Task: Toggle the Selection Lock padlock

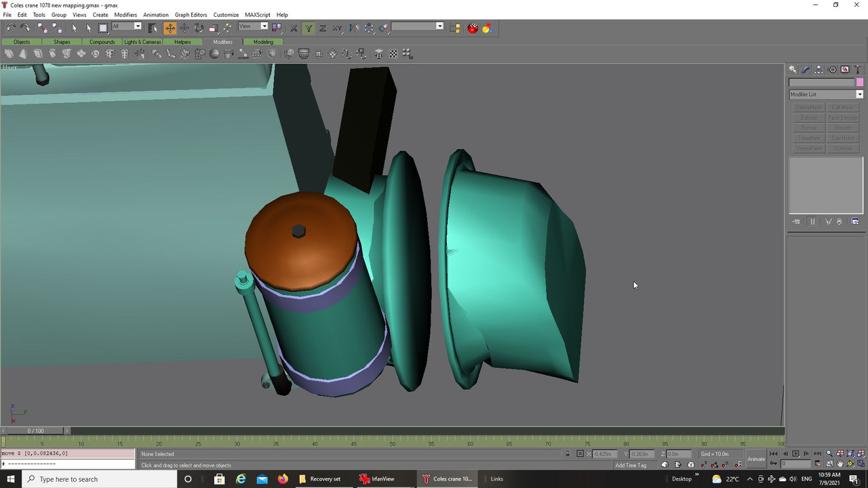Action: click(x=568, y=454)
